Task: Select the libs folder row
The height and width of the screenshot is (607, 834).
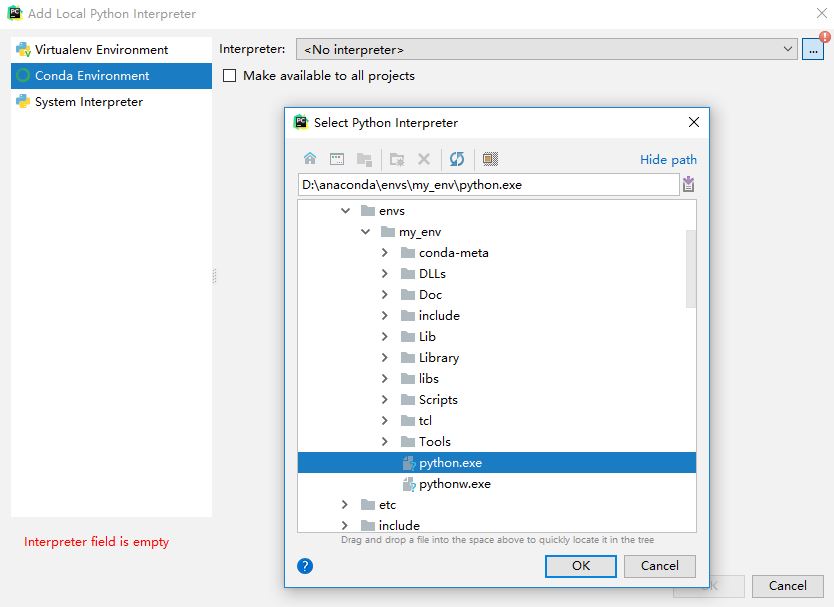Action: (x=497, y=379)
